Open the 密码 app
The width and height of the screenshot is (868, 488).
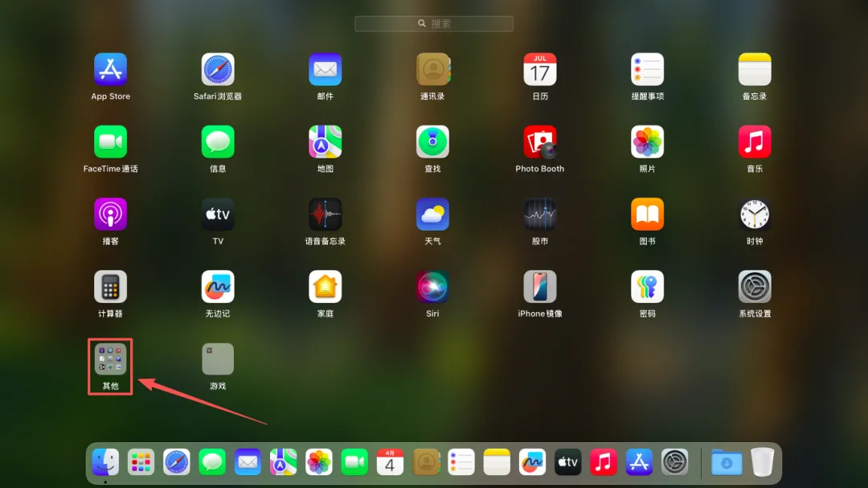coord(647,287)
